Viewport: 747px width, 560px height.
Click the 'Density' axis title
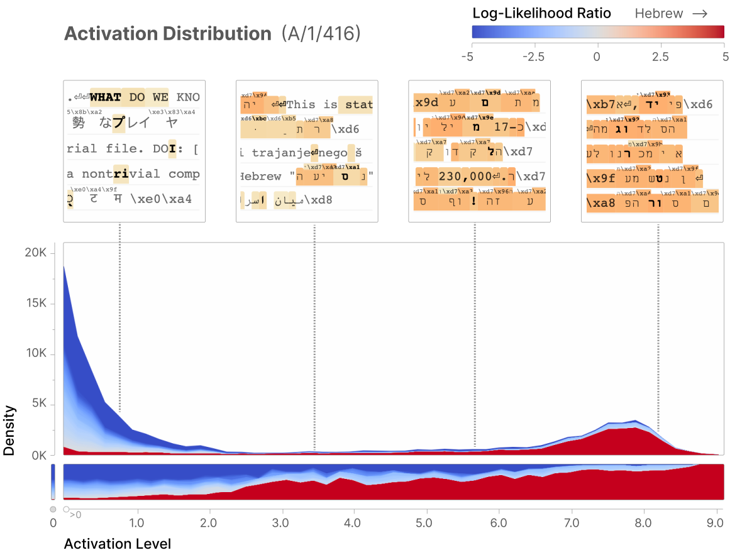(9, 431)
